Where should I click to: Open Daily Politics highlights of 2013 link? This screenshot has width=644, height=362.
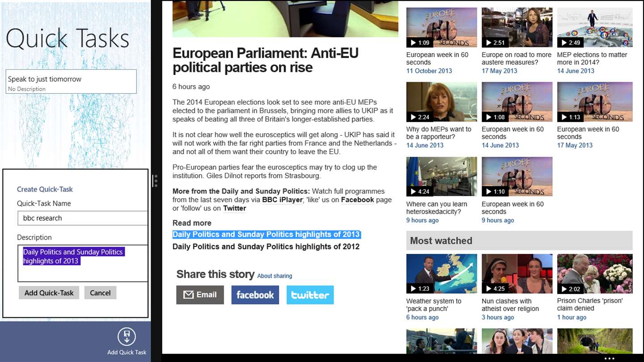(x=266, y=234)
